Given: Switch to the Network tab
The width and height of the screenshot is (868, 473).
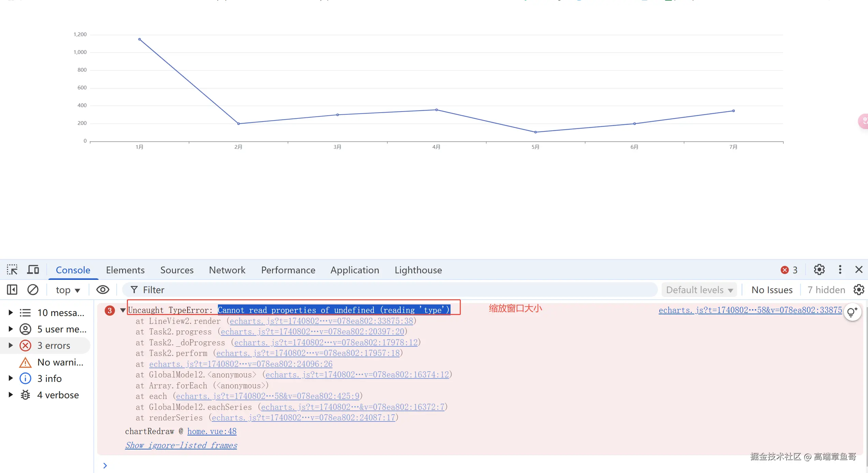Looking at the screenshot, I should click(227, 270).
